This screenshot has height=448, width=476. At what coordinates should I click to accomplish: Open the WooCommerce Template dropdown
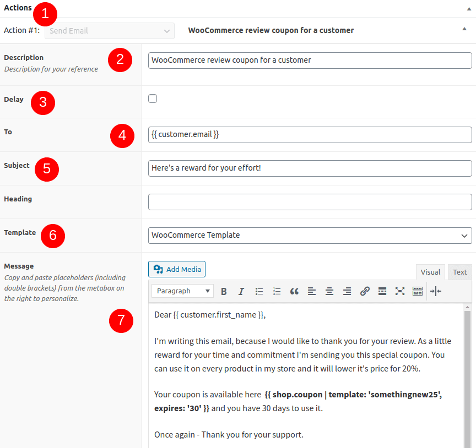click(x=310, y=236)
